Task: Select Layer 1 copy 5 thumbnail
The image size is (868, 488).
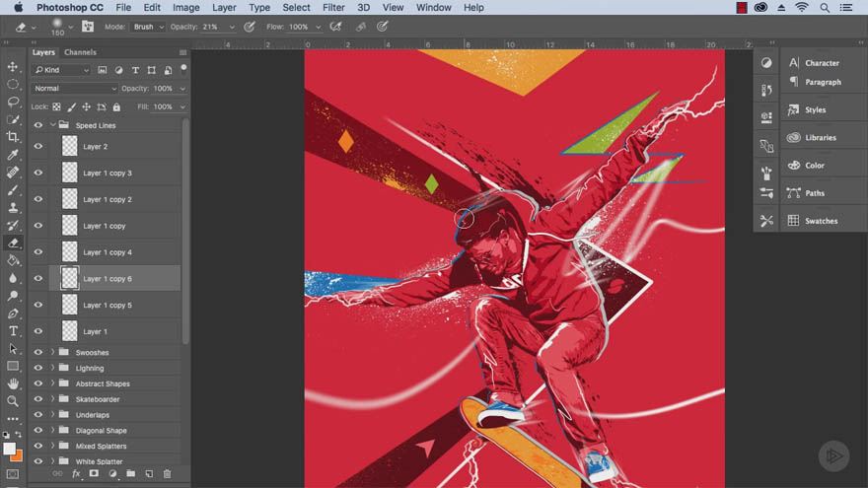Action: (x=69, y=305)
